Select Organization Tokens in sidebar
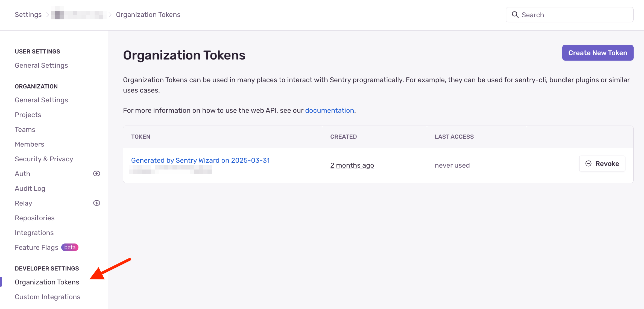 [x=47, y=282]
